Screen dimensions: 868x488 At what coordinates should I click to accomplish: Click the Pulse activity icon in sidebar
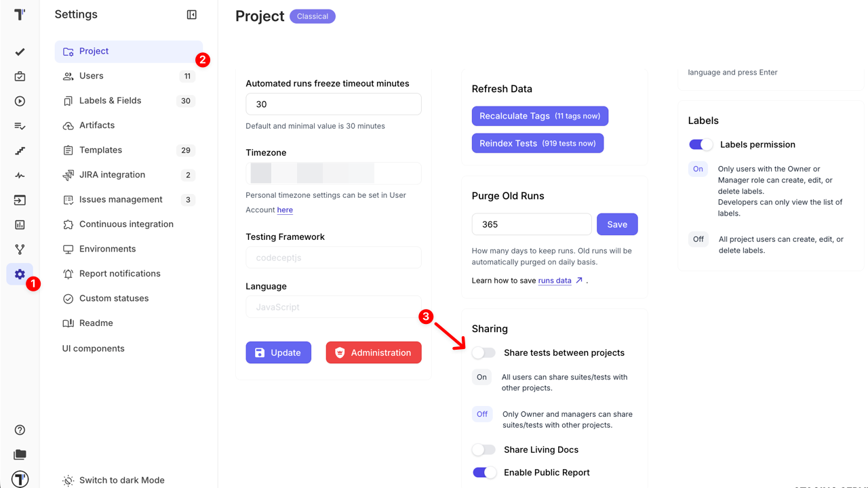pyautogui.click(x=20, y=176)
